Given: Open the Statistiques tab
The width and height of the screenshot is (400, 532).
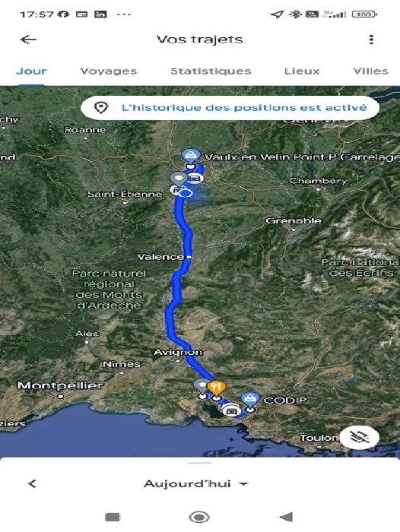Looking at the screenshot, I should coord(211,71).
